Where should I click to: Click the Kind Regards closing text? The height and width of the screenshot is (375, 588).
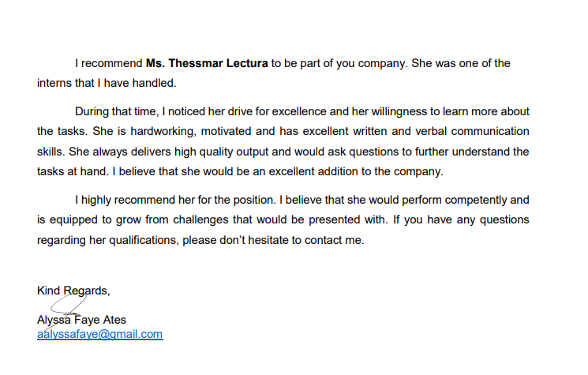coord(73,291)
